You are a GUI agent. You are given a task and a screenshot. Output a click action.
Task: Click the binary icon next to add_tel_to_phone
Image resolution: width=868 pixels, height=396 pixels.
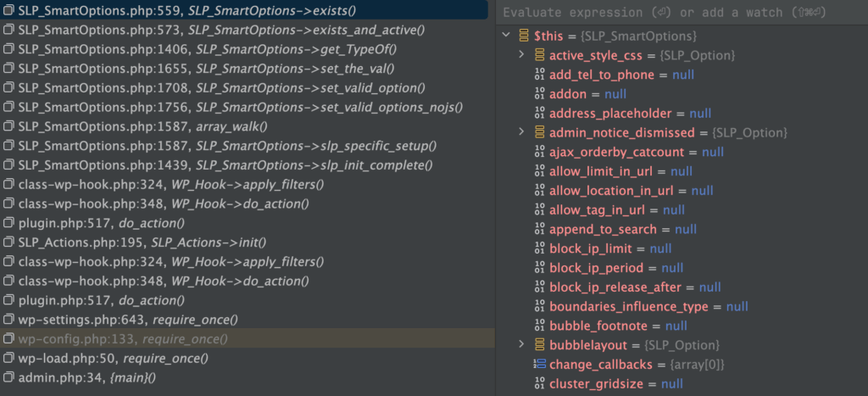(x=540, y=75)
